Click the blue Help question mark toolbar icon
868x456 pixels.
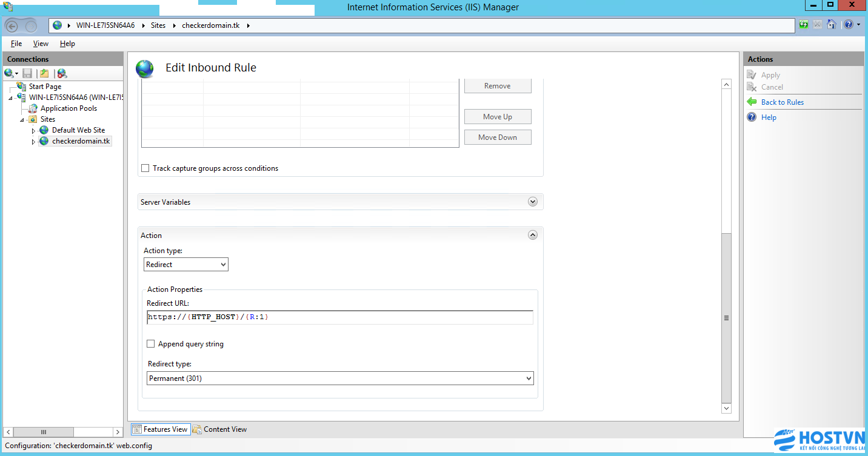coord(848,25)
